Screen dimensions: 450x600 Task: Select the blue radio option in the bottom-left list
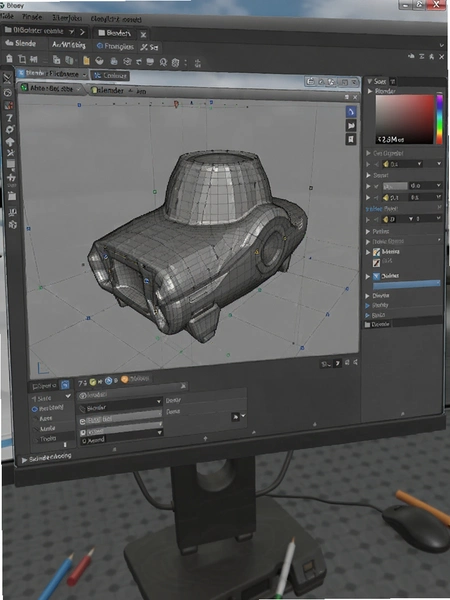(x=34, y=409)
